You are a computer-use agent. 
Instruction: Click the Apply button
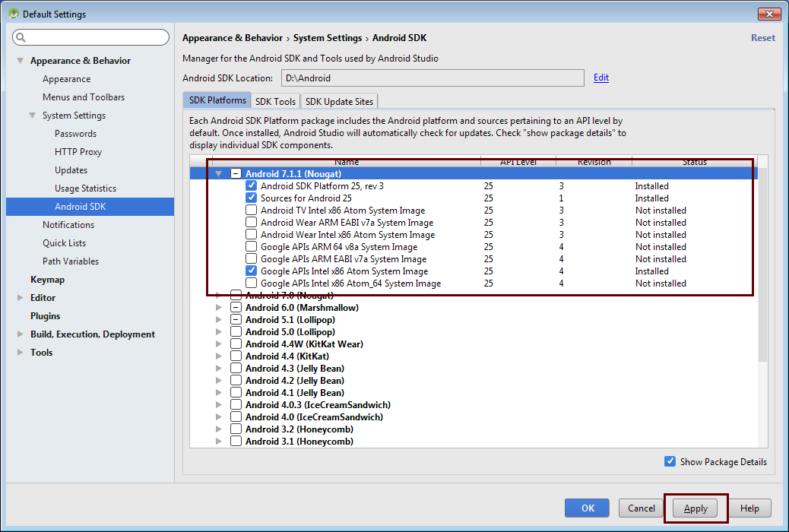point(696,508)
